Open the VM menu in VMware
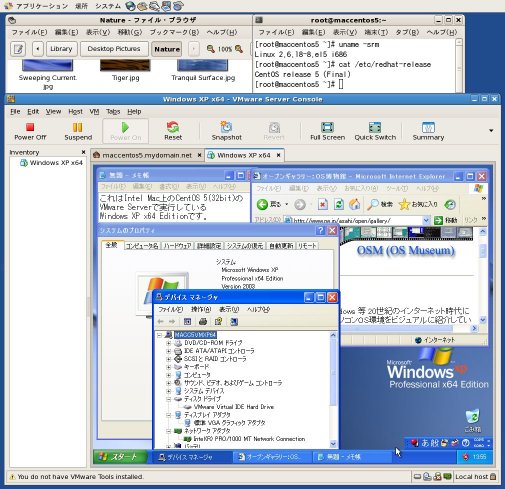 click(94, 112)
